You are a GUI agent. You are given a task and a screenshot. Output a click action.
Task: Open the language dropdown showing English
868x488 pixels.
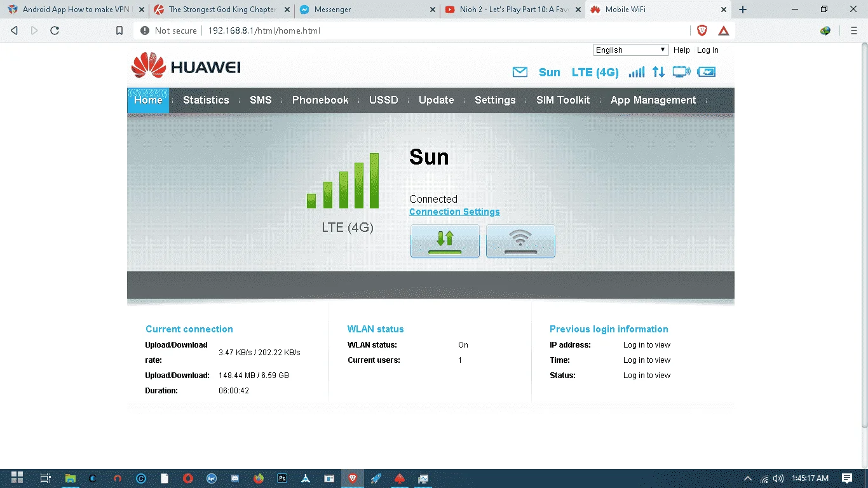tap(630, 50)
